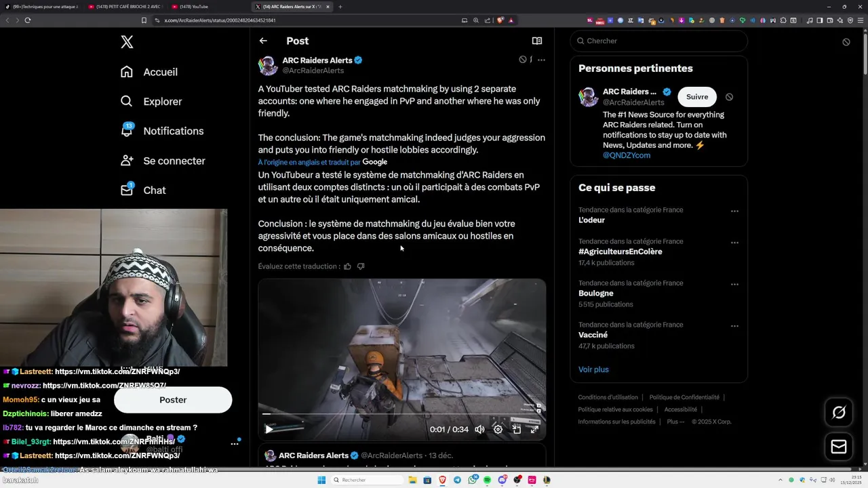Open video settings gear
This screenshot has height=488, width=868.
click(498, 429)
